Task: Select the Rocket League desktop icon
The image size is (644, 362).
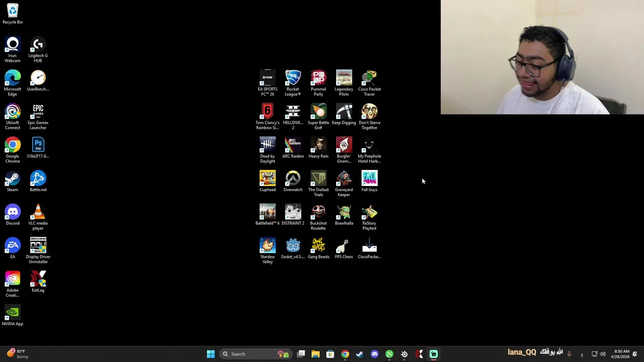Action: point(293,83)
